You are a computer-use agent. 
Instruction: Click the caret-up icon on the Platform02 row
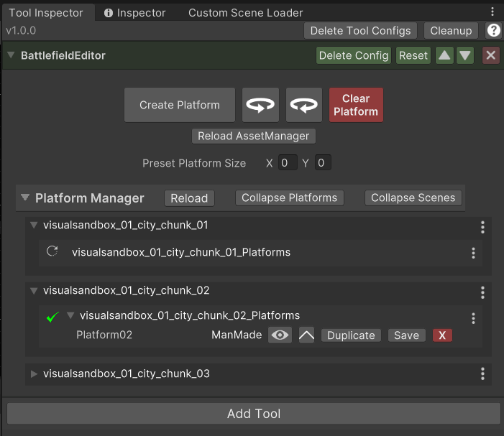click(306, 335)
